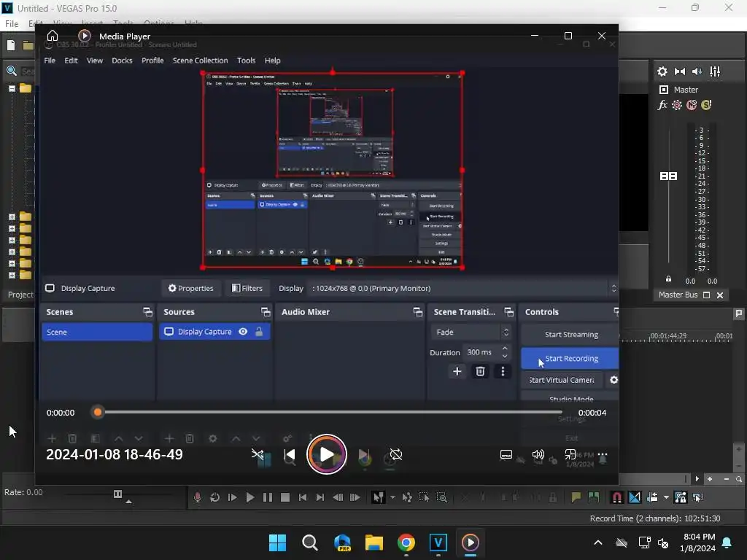
Task: Click the VEGAS New Project icon
Action: click(x=11, y=45)
